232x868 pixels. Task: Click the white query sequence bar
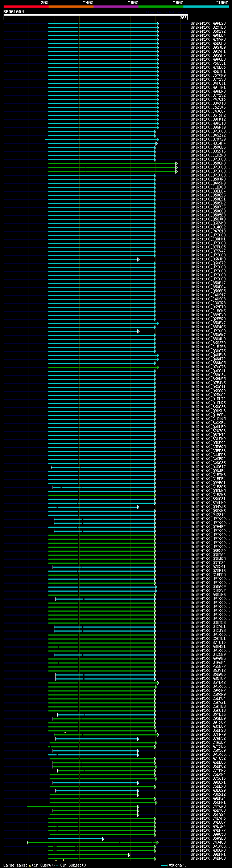click(96, 15)
